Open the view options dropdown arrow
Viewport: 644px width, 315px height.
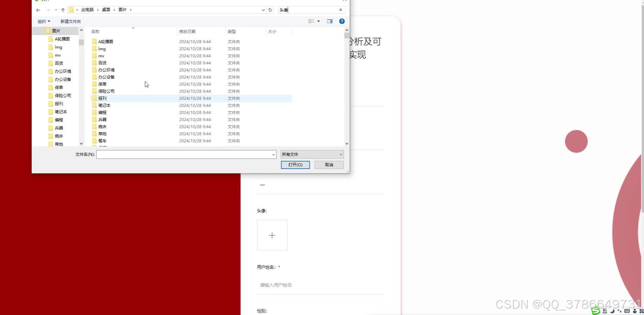318,21
